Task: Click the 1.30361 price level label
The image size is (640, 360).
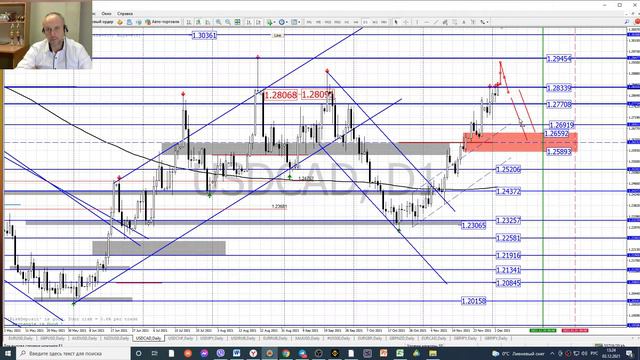Action: coord(204,36)
